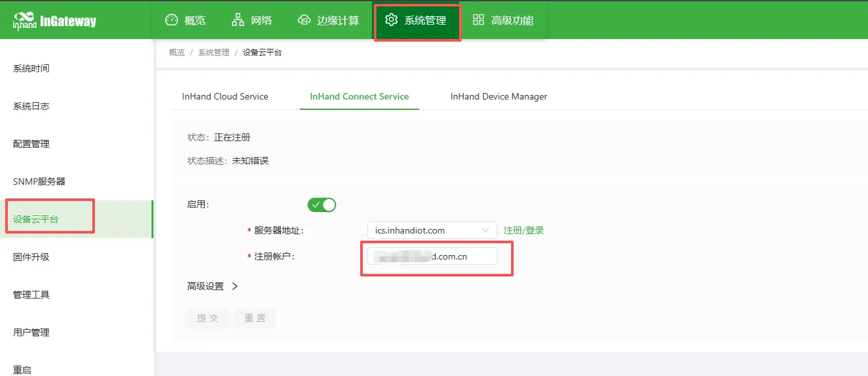
Task: Click the 重置 button
Action: tap(256, 318)
